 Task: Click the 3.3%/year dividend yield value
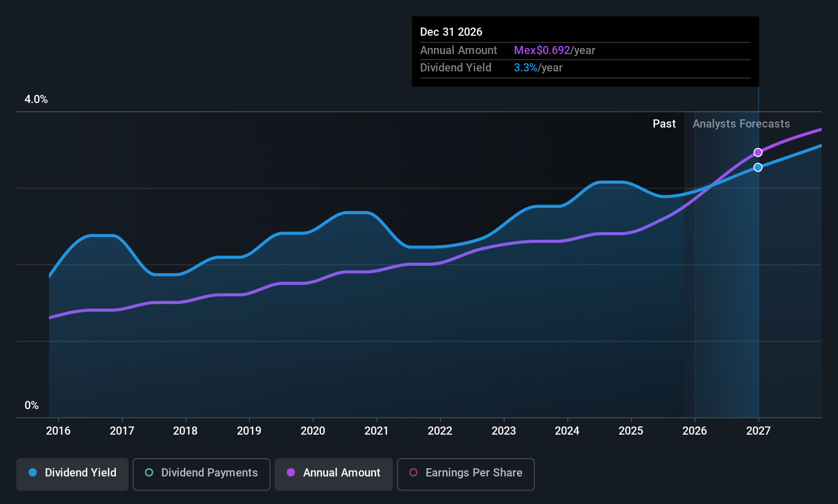pos(538,68)
